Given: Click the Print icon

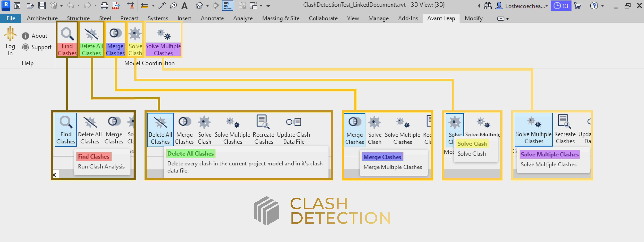Looking at the screenshot, I should (x=104, y=5).
